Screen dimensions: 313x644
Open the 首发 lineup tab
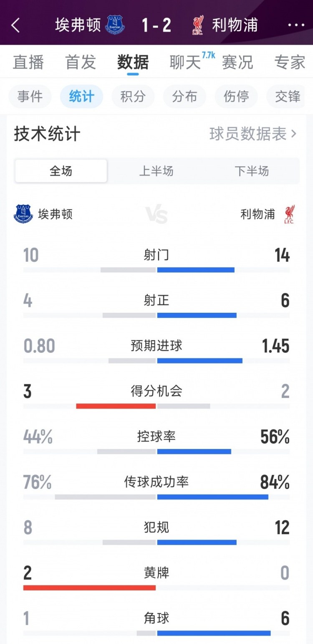81,62
